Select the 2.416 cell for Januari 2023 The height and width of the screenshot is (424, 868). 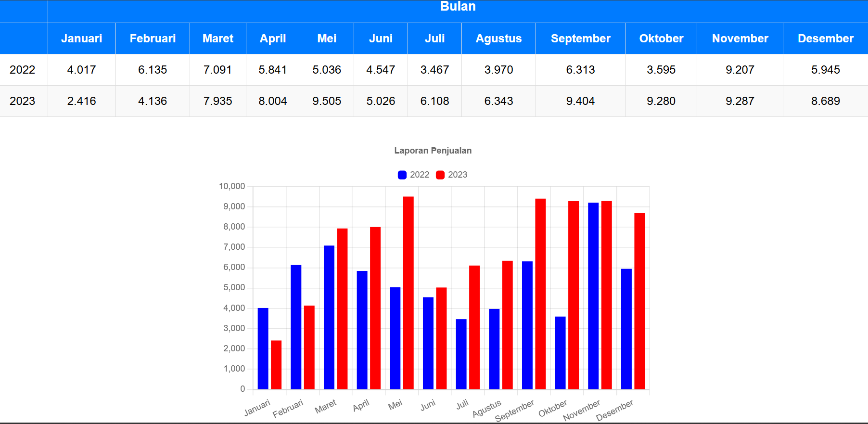tap(82, 101)
